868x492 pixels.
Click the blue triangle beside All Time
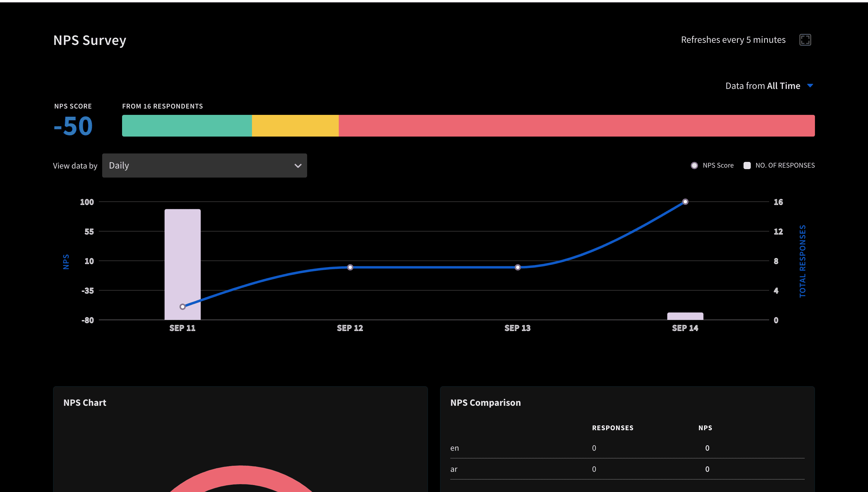click(810, 86)
